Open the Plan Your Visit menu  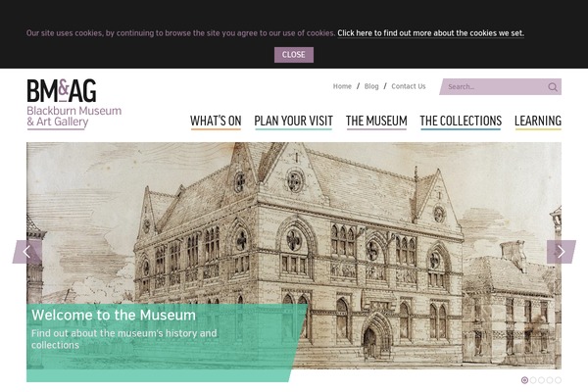click(294, 122)
